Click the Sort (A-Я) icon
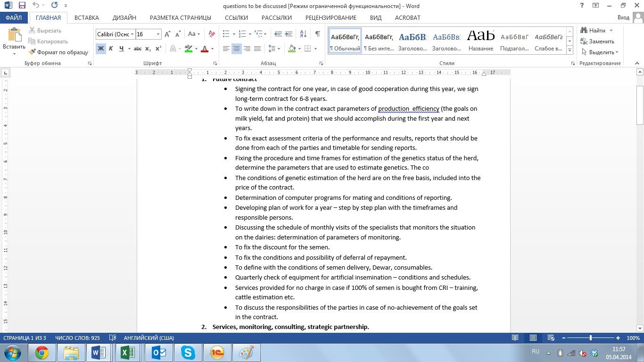 click(303, 34)
